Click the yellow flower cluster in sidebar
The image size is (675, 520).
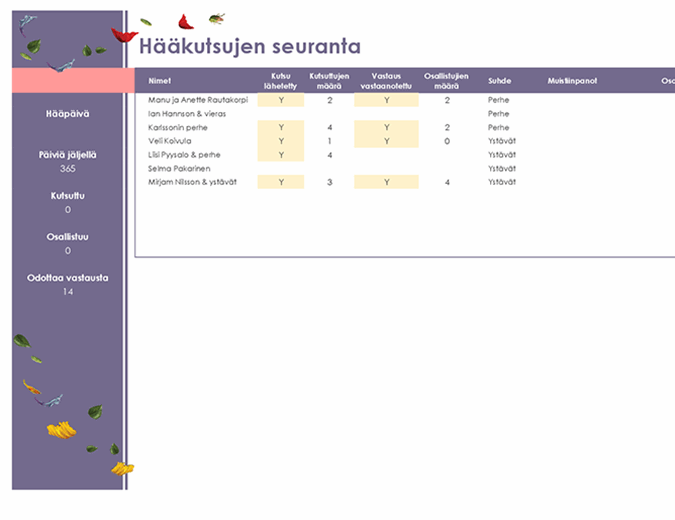tap(62, 430)
